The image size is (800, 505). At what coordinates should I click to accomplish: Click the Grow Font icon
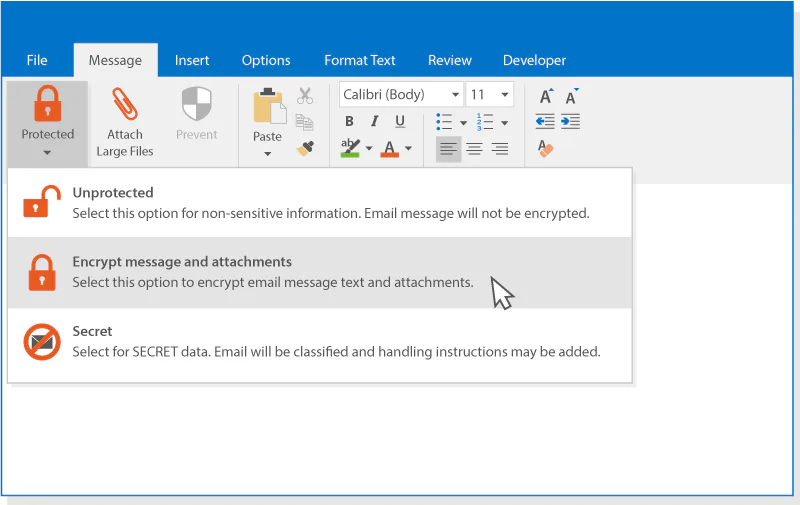(x=546, y=96)
